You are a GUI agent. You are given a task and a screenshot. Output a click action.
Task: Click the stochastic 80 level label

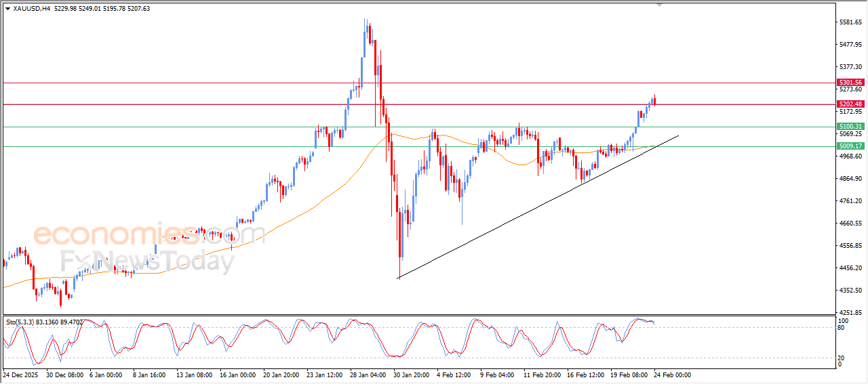842,328
